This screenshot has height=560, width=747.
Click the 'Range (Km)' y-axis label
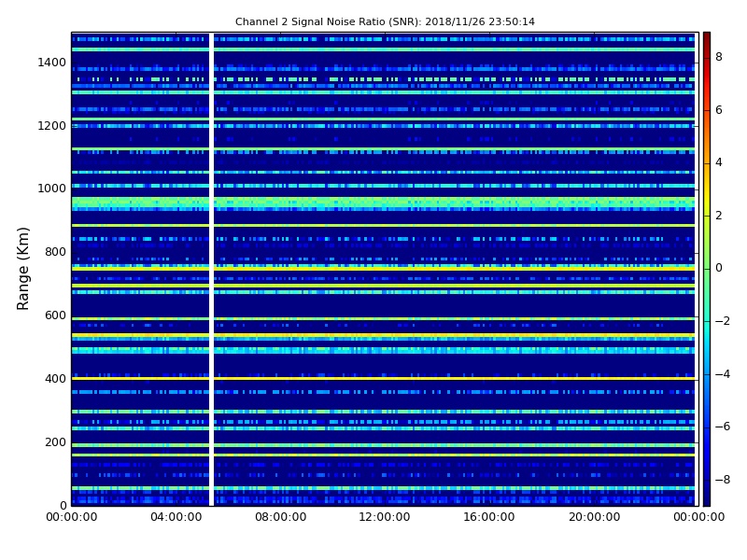[22, 269]
